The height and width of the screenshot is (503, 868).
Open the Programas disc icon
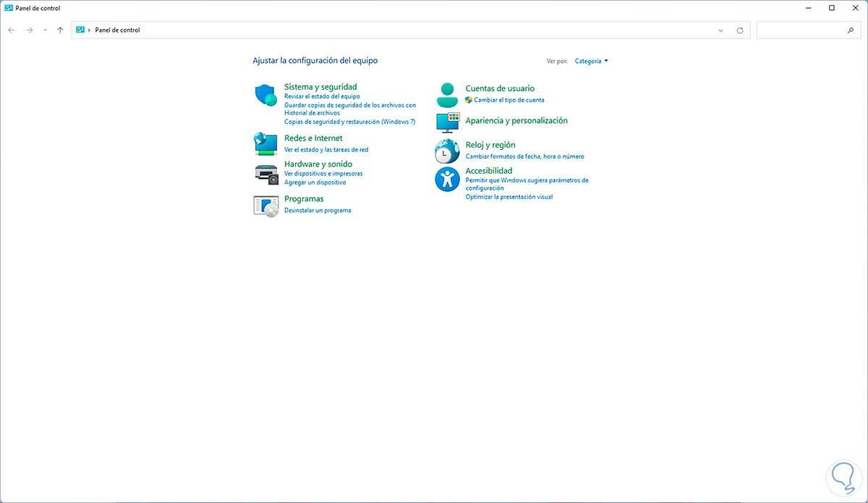(266, 206)
